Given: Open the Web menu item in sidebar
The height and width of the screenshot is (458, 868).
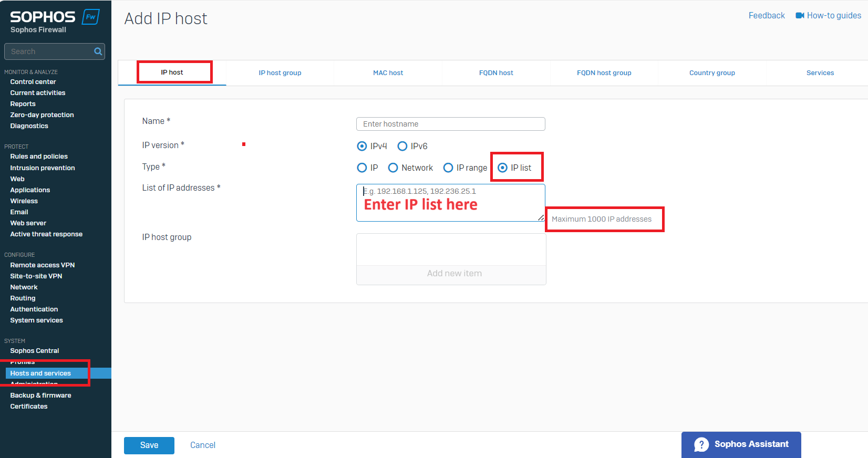Looking at the screenshot, I should [17, 179].
